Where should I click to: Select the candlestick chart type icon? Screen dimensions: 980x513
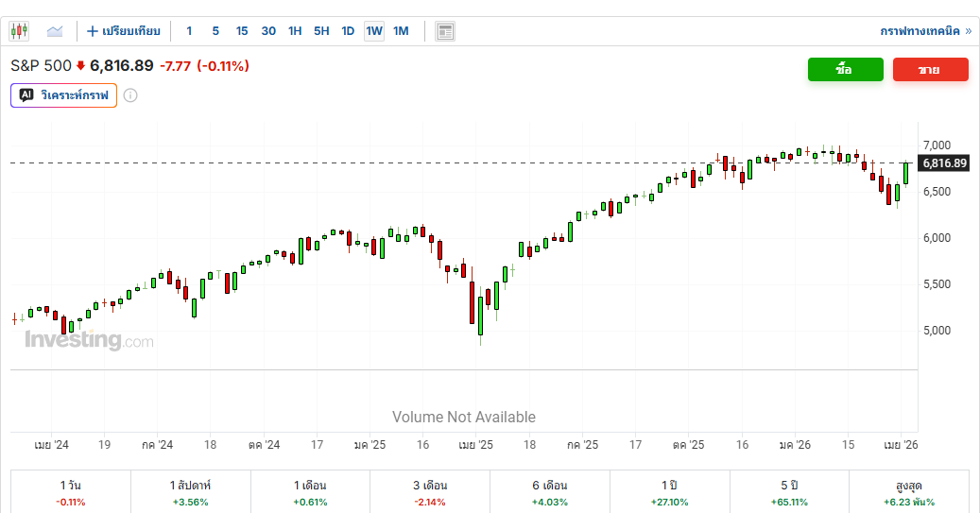[x=20, y=31]
